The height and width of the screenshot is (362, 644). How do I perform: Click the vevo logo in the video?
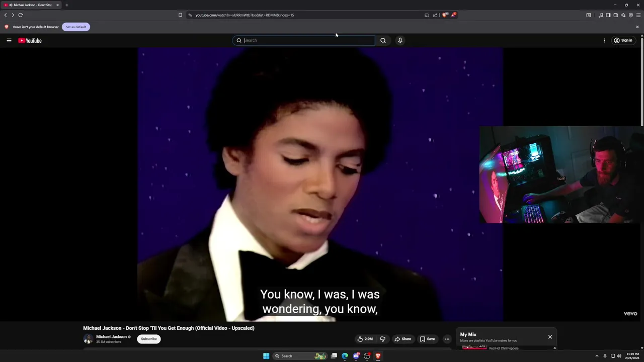(x=630, y=314)
